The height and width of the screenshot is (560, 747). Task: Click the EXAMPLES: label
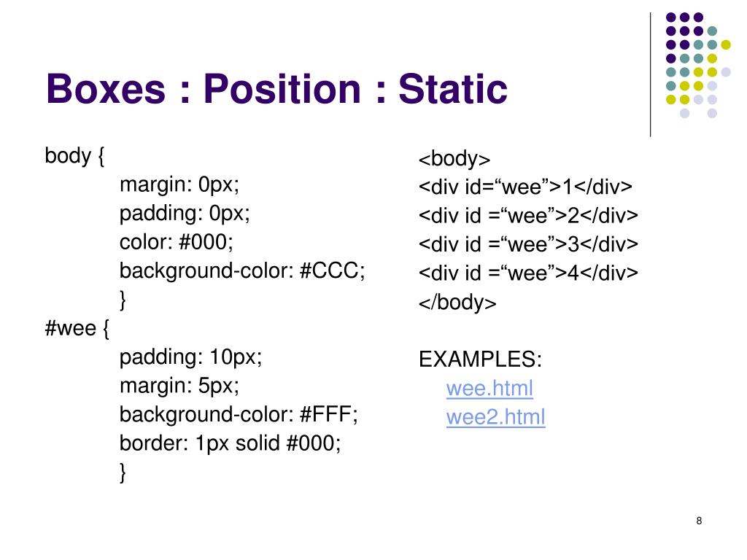click(x=480, y=359)
